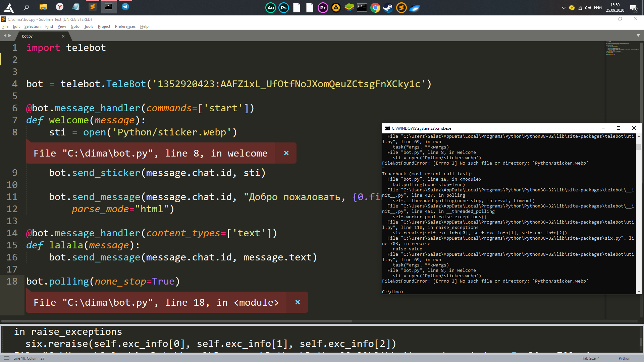This screenshot has width=644, height=362.
Task: Open the command prompt icon in the dock
Action: (x=362, y=8)
